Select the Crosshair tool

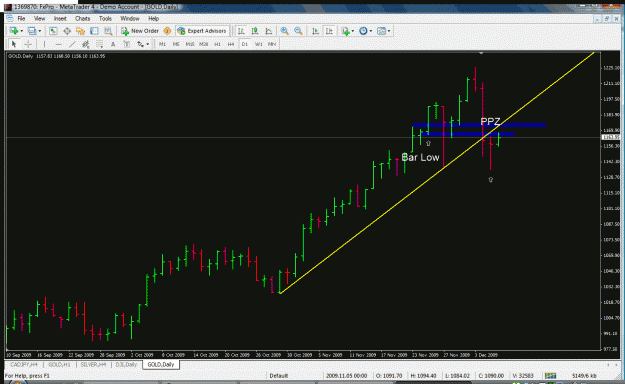(28, 44)
